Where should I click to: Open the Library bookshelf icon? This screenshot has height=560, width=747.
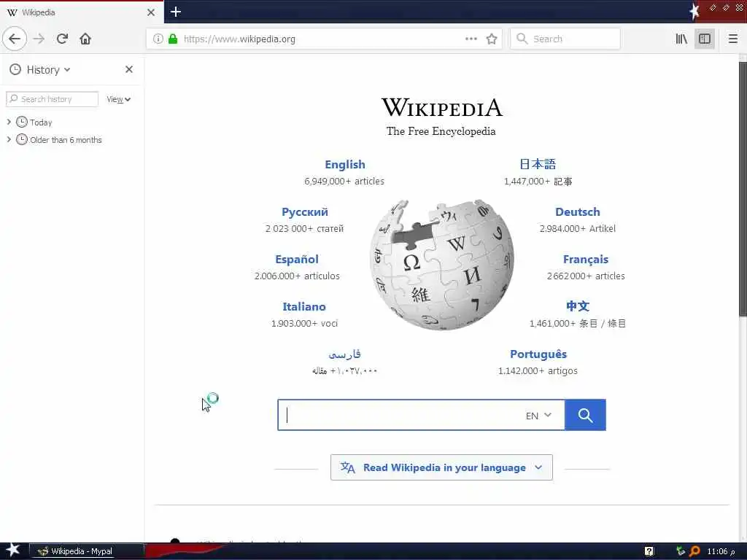pyautogui.click(x=682, y=39)
